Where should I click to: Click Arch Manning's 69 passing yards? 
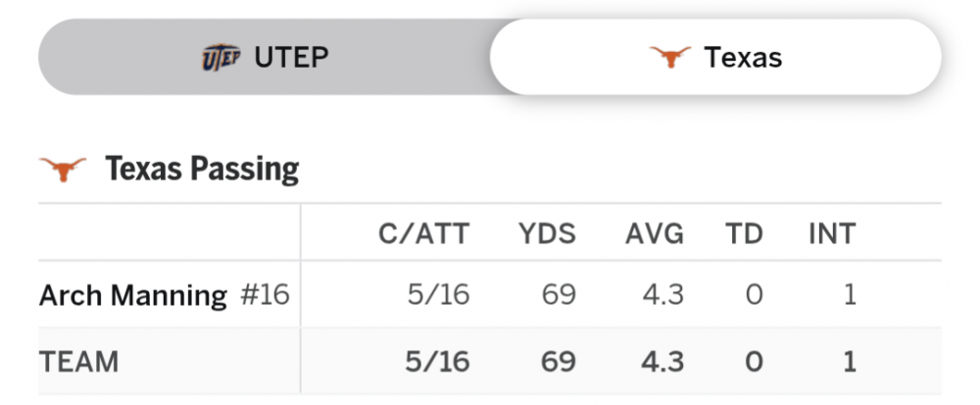pos(559,294)
